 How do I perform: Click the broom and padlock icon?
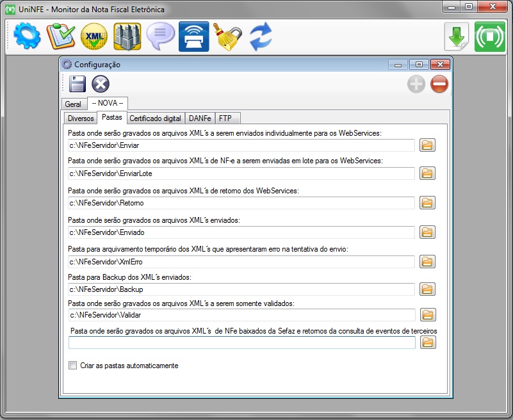pyautogui.click(x=227, y=36)
